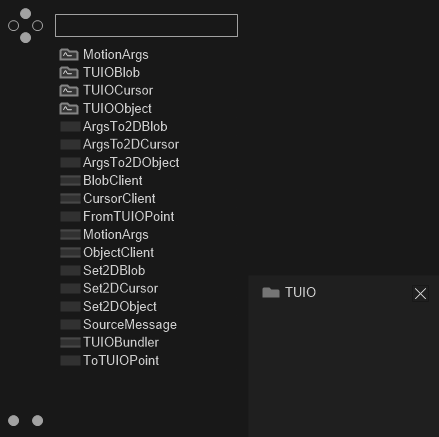Click the four-circle node browser icon

(25, 26)
